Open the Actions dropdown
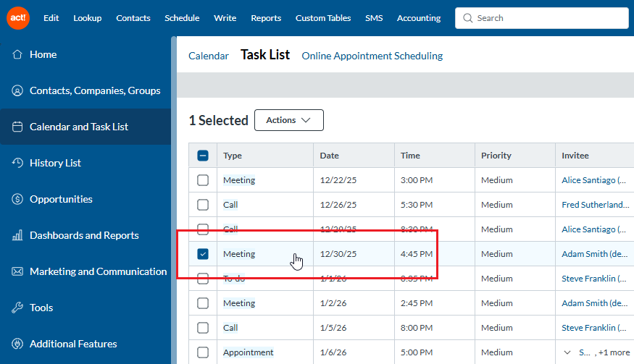Screen dimensions: 634x364 tap(288, 120)
